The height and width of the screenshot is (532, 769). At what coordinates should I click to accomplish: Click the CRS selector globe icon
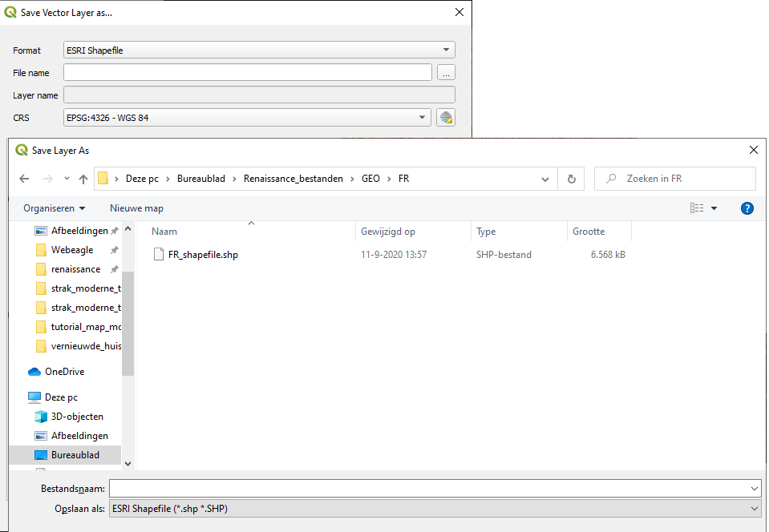(446, 118)
